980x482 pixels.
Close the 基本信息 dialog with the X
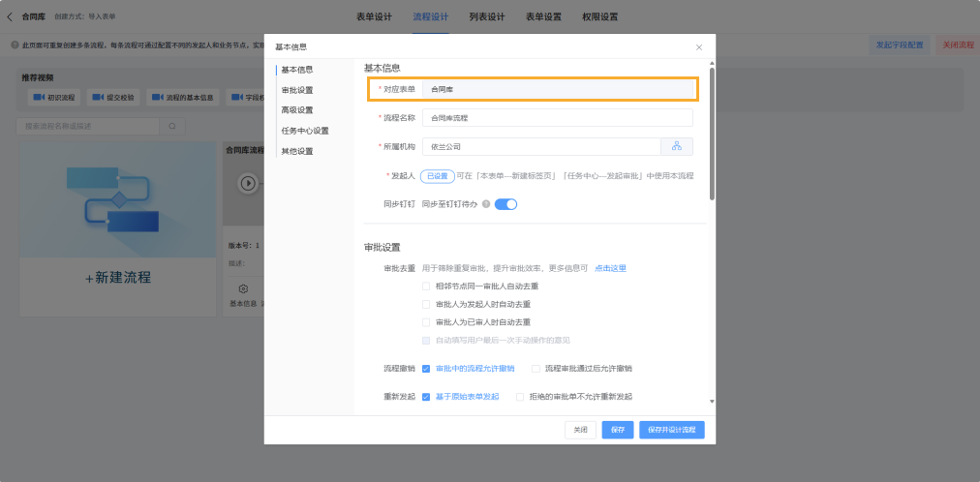click(699, 47)
